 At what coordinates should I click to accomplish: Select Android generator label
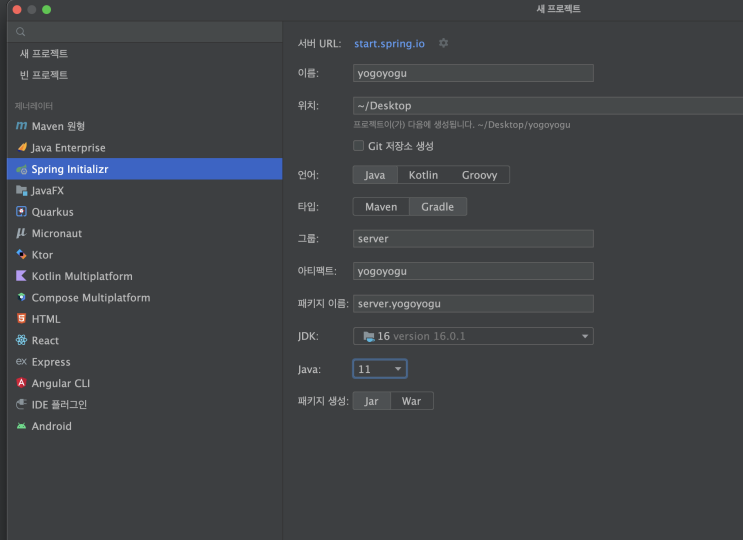(x=52, y=426)
